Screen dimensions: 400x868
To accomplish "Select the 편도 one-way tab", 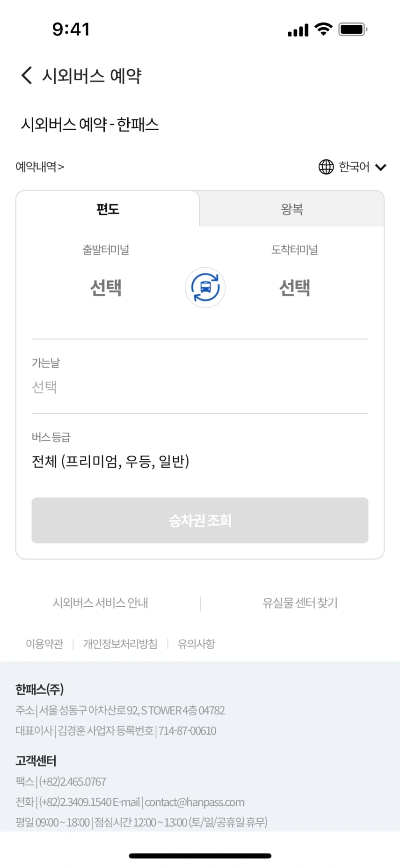I will click(108, 209).
